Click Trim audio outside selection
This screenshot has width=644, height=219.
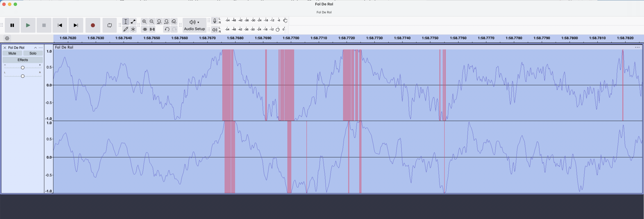(x=145, y=29)
